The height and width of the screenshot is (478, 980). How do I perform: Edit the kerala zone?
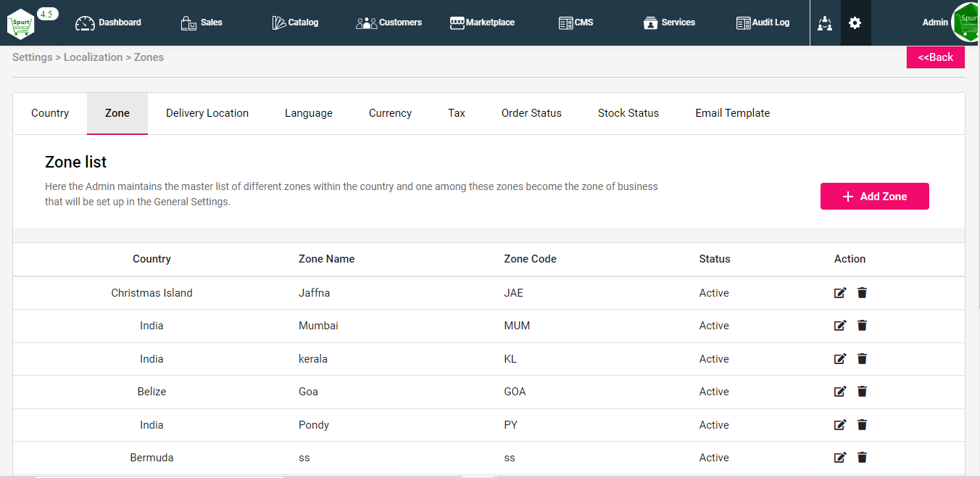pyautogui.click(x=840, y=359)
